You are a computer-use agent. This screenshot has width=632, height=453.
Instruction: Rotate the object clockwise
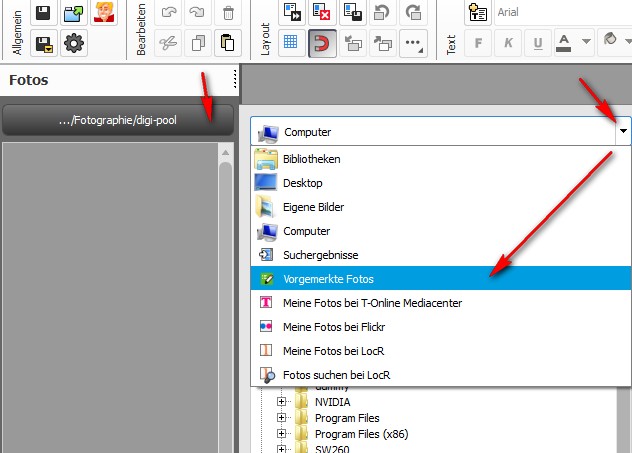coord(413,12)
